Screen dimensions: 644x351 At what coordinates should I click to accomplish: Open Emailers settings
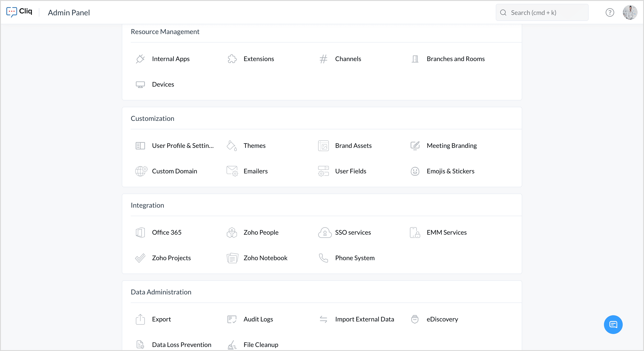(256, 171)
